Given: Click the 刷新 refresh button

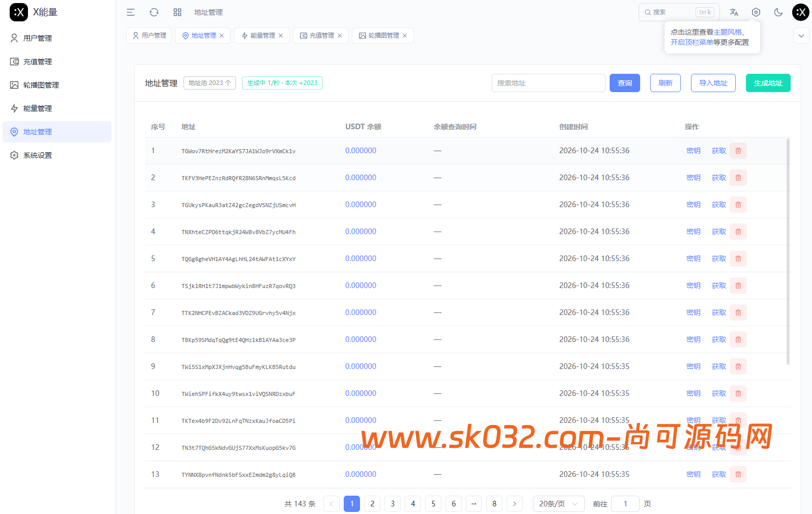Looking at the screenshot, I should point(666,83).
